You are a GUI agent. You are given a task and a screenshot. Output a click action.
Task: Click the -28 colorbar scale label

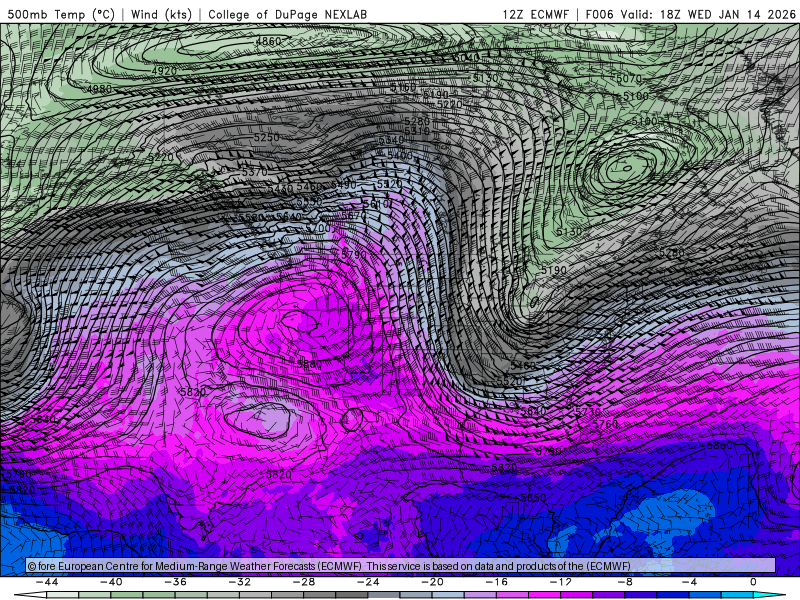[304, 582]
